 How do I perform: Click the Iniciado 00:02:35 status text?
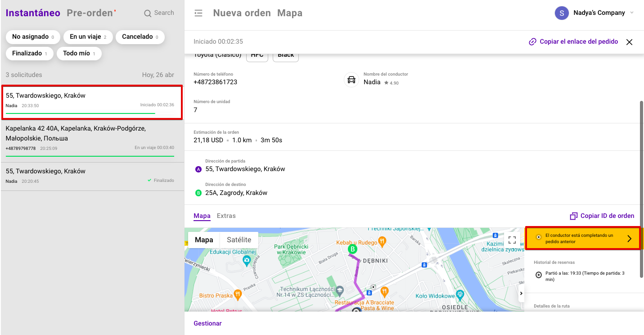[x=218, y=42]
